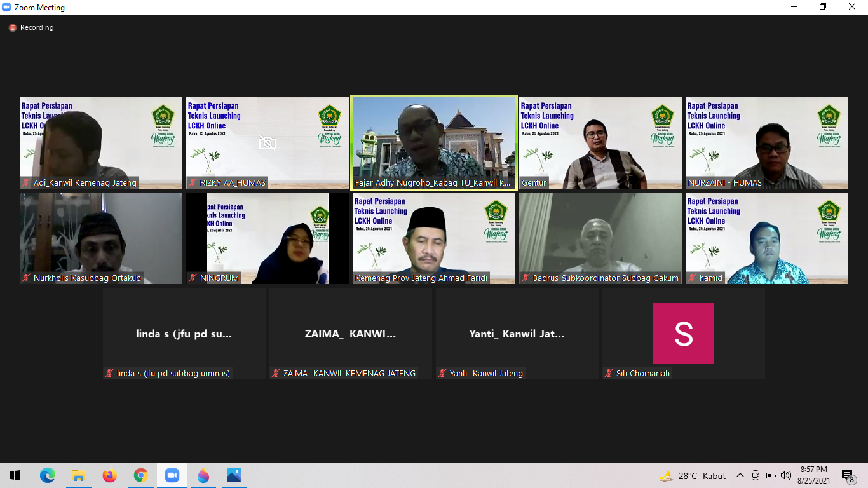
Task: Click muted mic icon next to ZAIMA_ KANWIL
Action: click(276, 374)
